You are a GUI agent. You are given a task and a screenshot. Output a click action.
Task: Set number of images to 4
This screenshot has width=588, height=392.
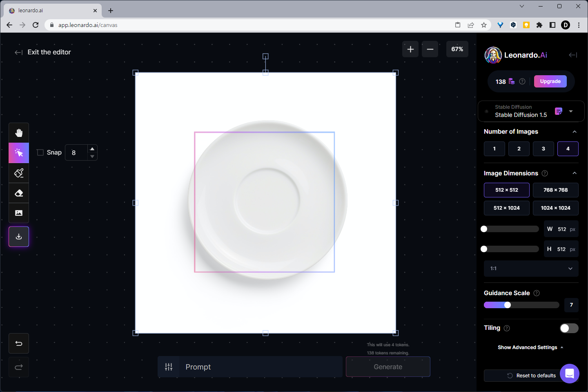(x=568, y=149)
